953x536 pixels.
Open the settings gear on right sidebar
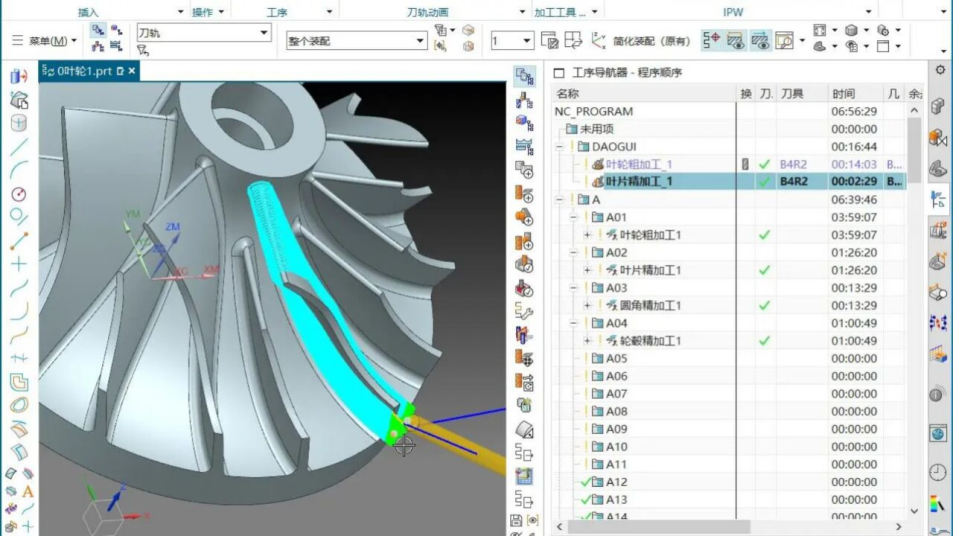click(939, 71)
